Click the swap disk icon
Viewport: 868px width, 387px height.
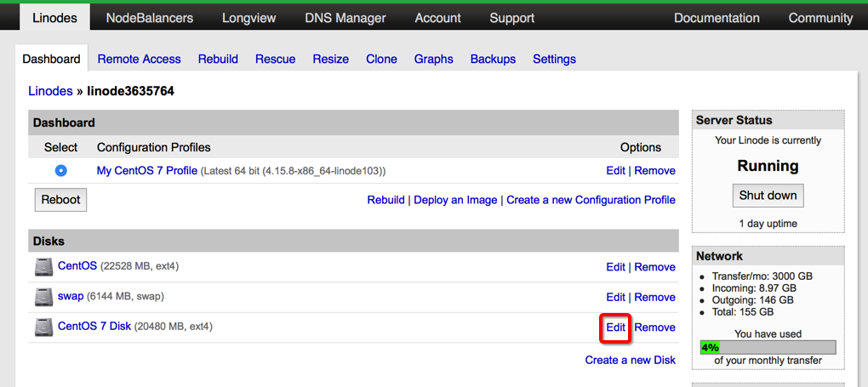coord(43,297)
